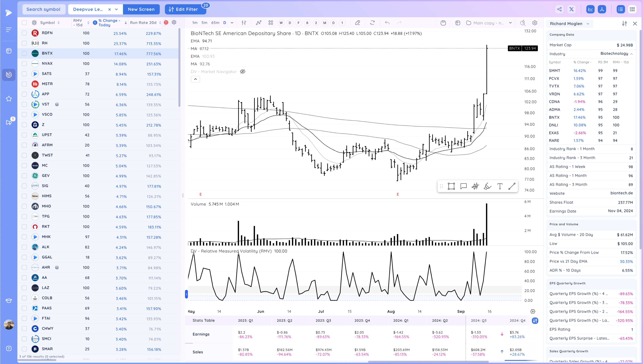Collapse the indicator legend chevron
This screenshot has height=364, width=643.
click(x=195, y=79)
